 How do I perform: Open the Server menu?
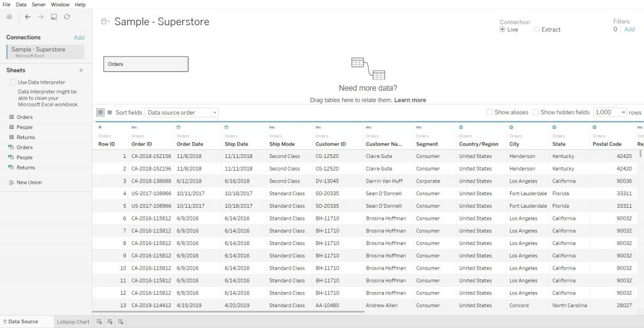tap(38, 4)
